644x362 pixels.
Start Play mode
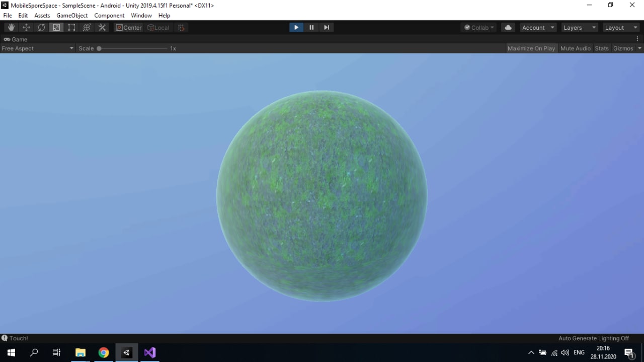click(x=296, y=27)
